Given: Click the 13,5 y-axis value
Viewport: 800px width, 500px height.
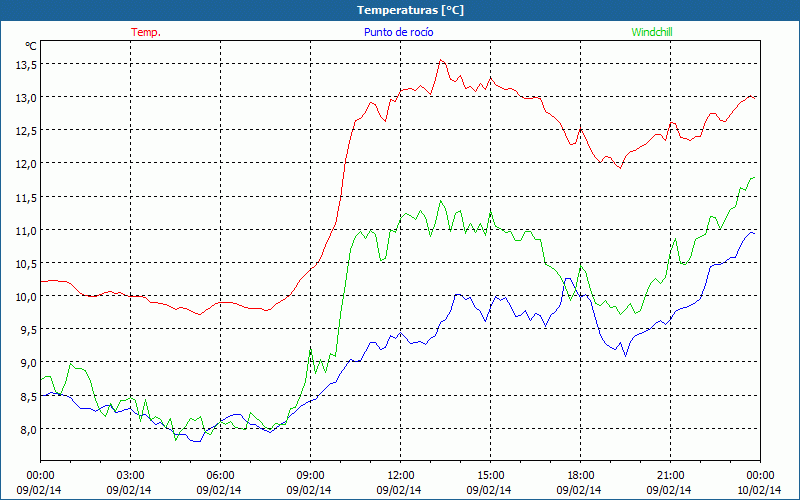Looking at the screenshot, I should click(26, 64).
